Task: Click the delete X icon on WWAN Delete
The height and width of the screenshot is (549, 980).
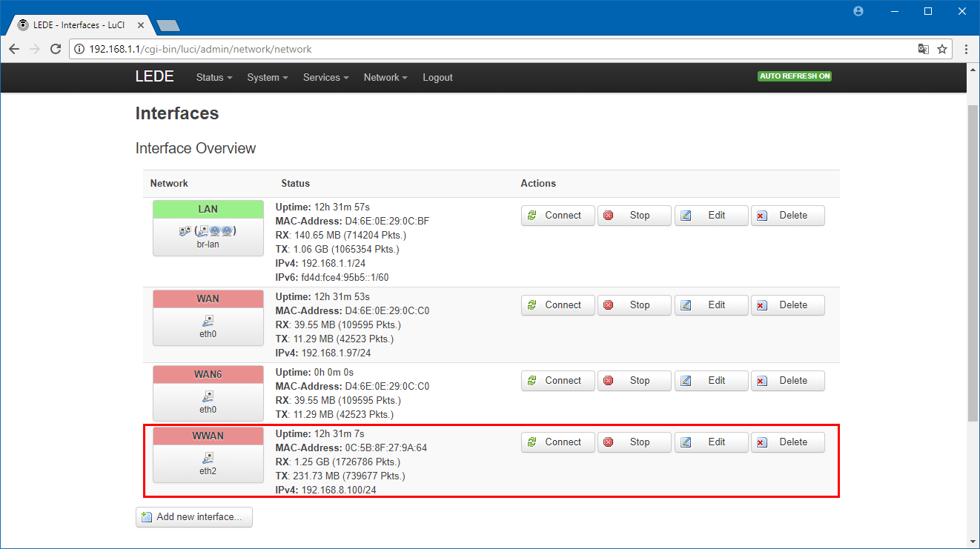Action: [762, 442]
